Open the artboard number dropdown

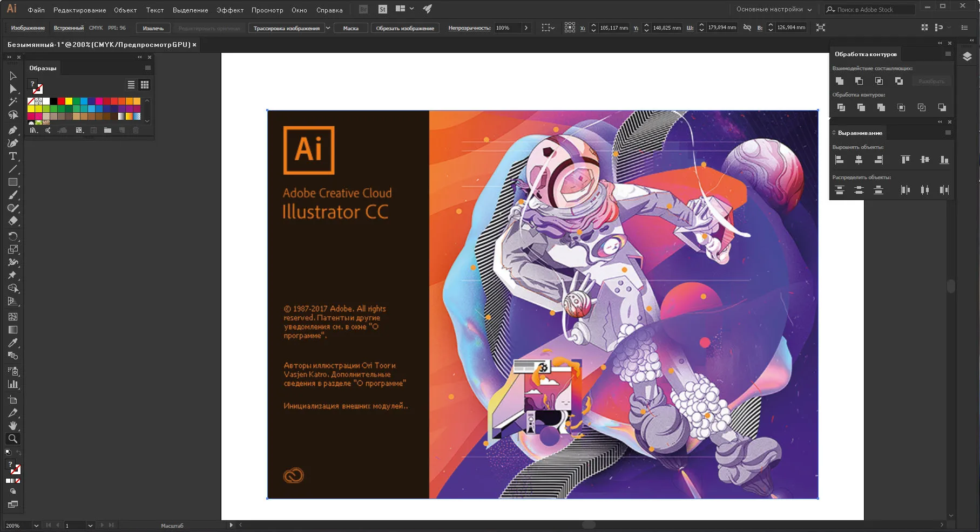click(90, 526)
